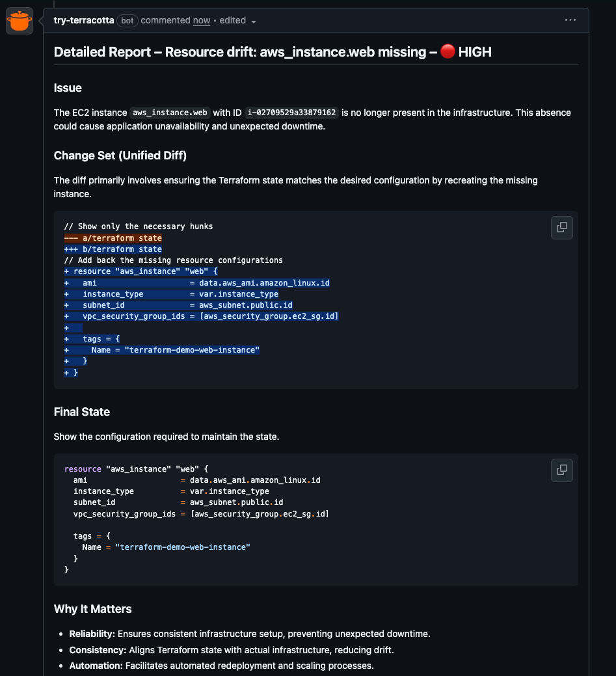This screenshot has width=616, height=676.
Task: Open the try-terracotta author profile link
Action: (84, 20)
